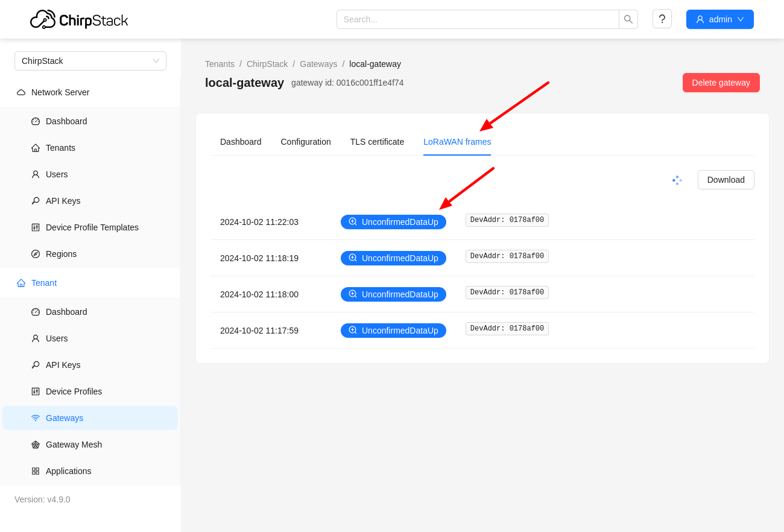
Task: Open the help question mark button
Action: click(662, 19)
